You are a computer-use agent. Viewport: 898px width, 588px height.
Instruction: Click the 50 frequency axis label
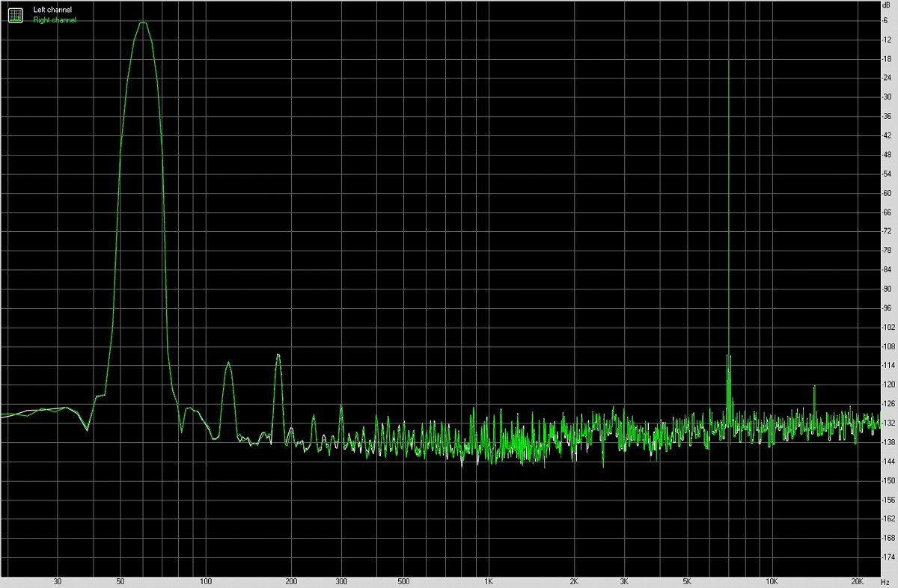[120, 581]
